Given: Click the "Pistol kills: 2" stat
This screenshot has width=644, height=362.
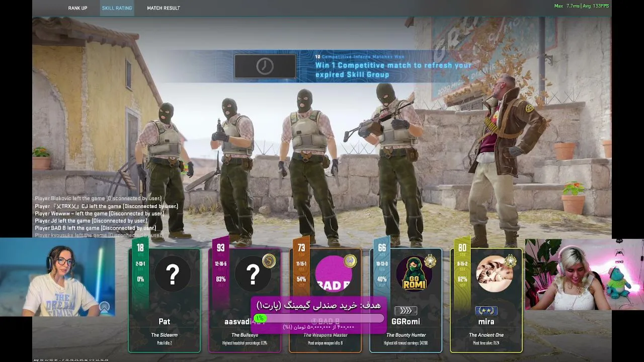Looking at the screenshot, I should pos(164,343).
